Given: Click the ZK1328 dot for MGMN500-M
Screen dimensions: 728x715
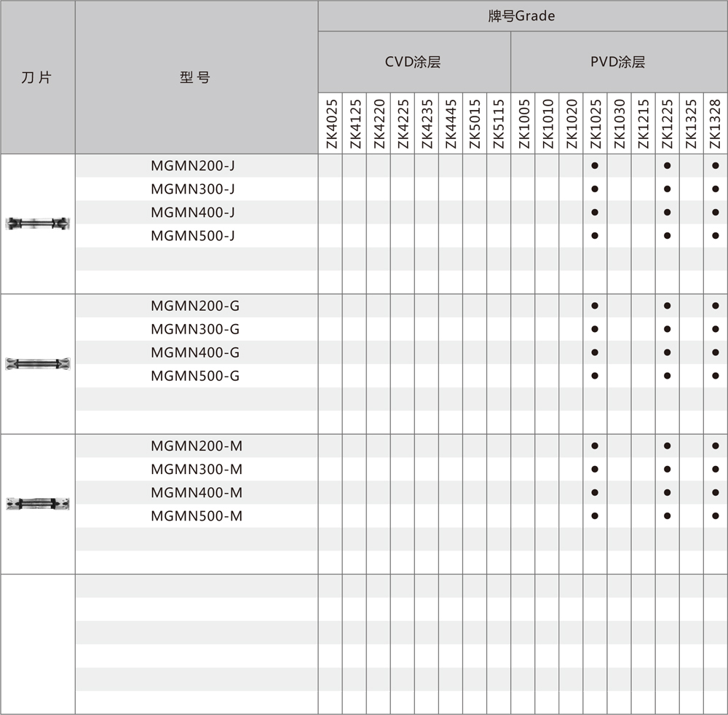Looking at the screenshot, I should tap(715, 515).
